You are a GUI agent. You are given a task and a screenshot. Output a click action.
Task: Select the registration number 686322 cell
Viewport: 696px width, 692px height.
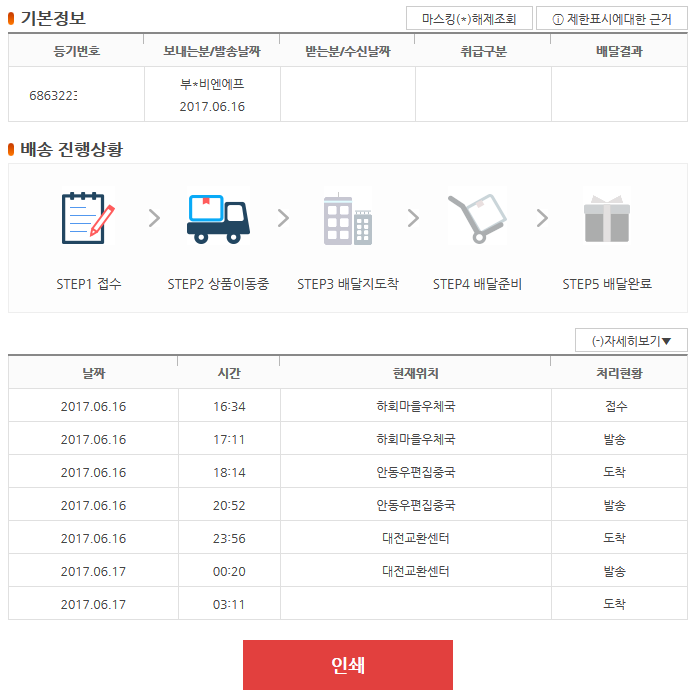54,95
